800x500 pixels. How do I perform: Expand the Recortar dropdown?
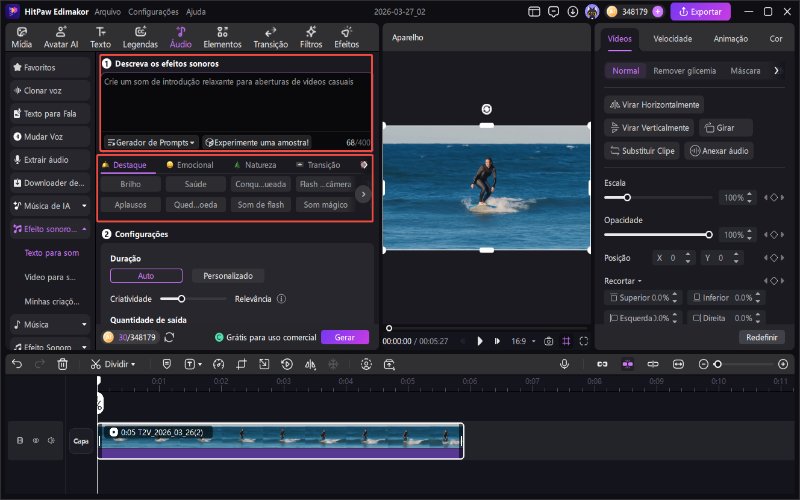622,281
